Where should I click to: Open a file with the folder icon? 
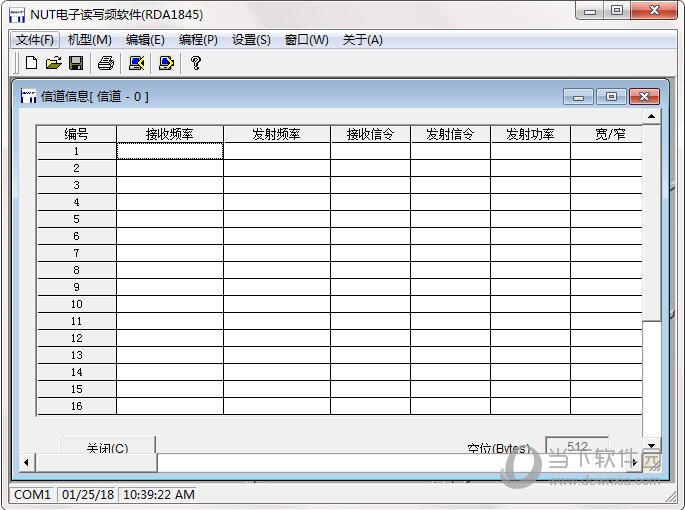click(x=54, y=63)
